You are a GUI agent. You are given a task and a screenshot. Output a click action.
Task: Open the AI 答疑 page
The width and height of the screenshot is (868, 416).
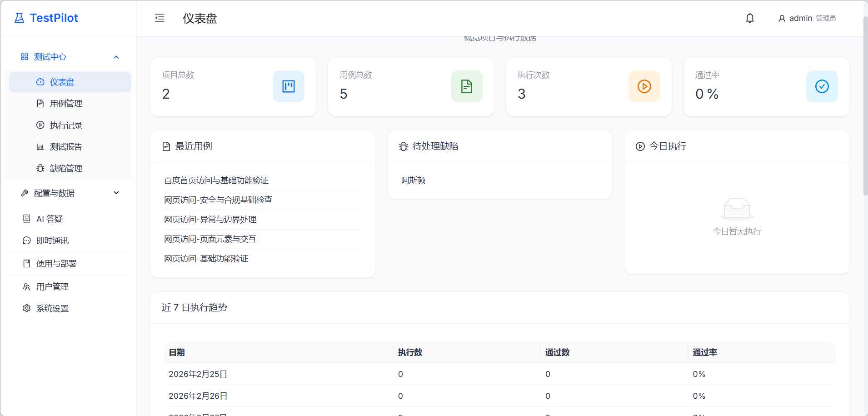[x=50, y=219]
